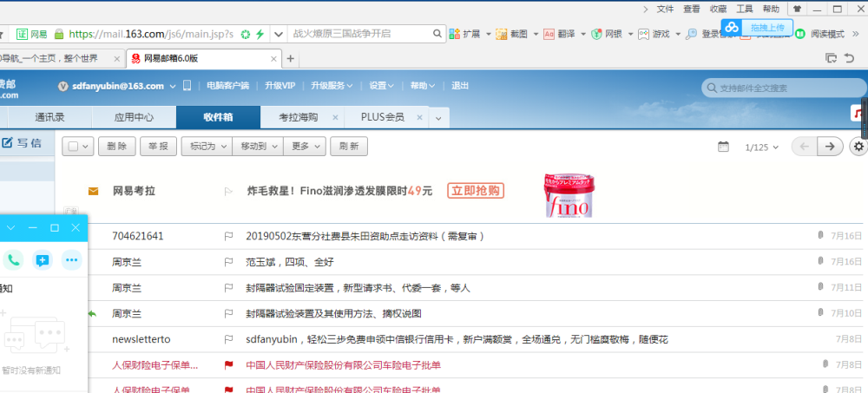Image resolution: width=868 pixels, height=393 pixels.
Task: Open the 1/125 page selector dropdown
Action: coord(762,147)
